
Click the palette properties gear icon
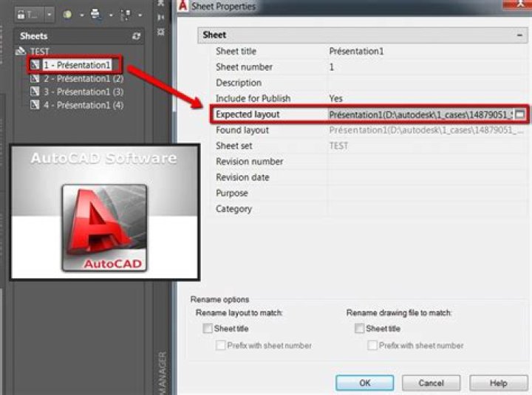(161, 32)
